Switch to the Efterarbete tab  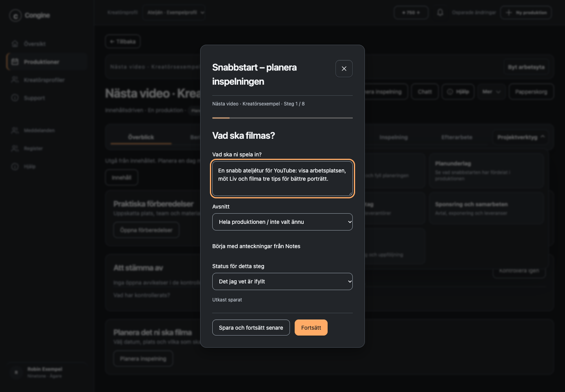(x=457, y=137)
